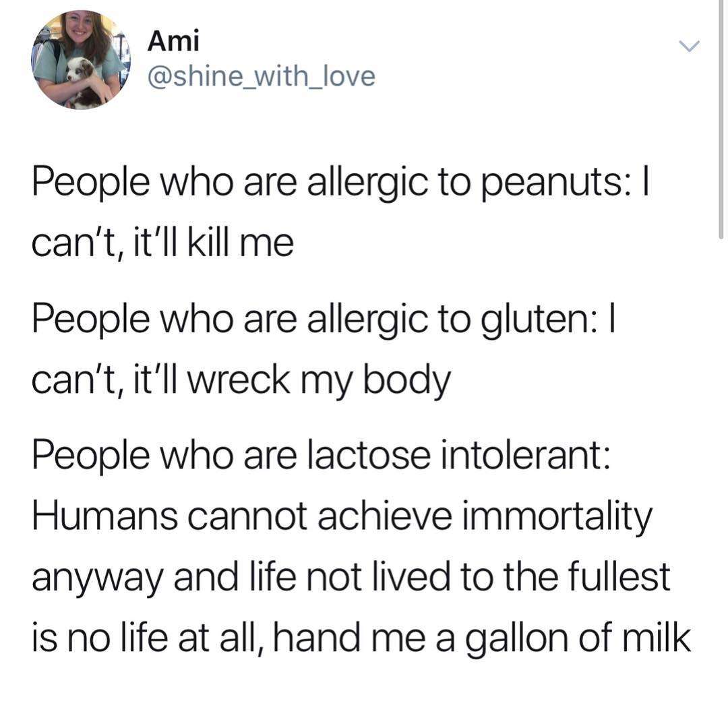Click the phrase "hand me a"

[364, 637]
